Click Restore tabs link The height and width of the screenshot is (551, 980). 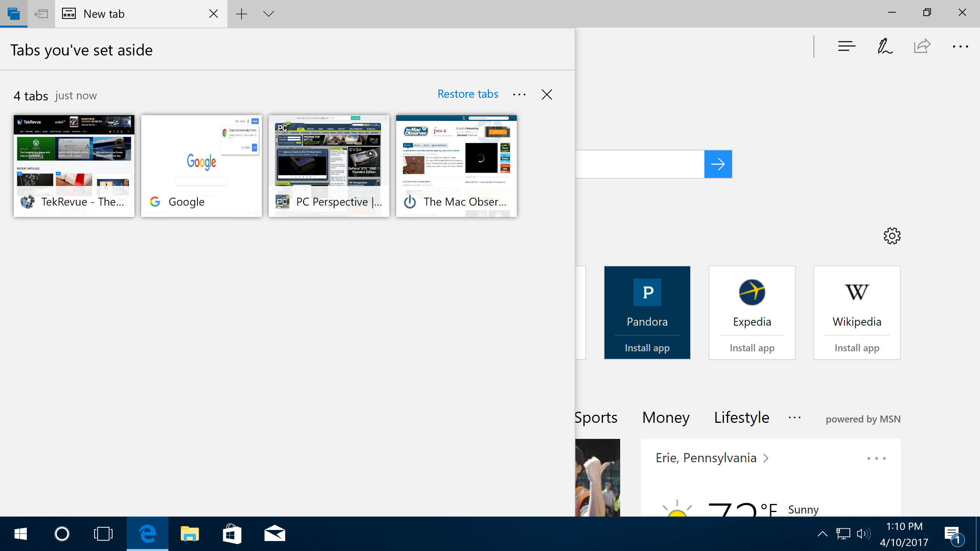[x=468, y=94]
